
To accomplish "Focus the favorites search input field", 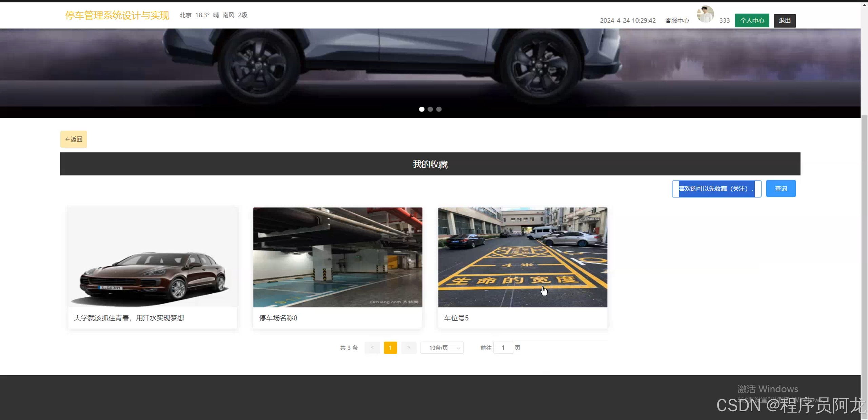I will click(716, 188).
